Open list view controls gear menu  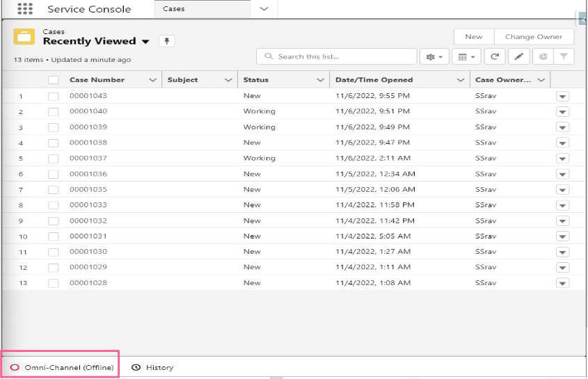tap(434, 57)
